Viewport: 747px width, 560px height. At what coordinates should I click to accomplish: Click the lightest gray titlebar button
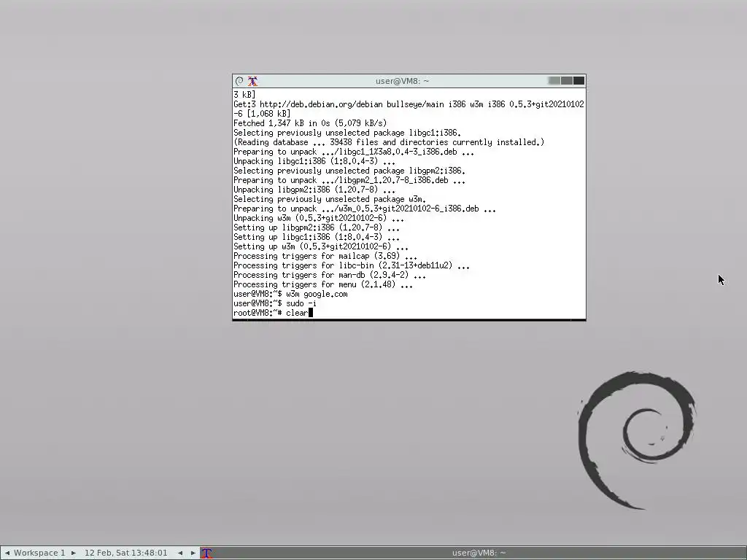(554, 81)
